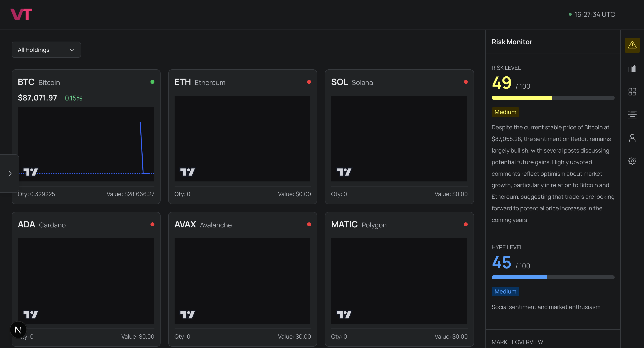
Task: Open the grid dashboard view in the sidebar
Action: point(632,92)
